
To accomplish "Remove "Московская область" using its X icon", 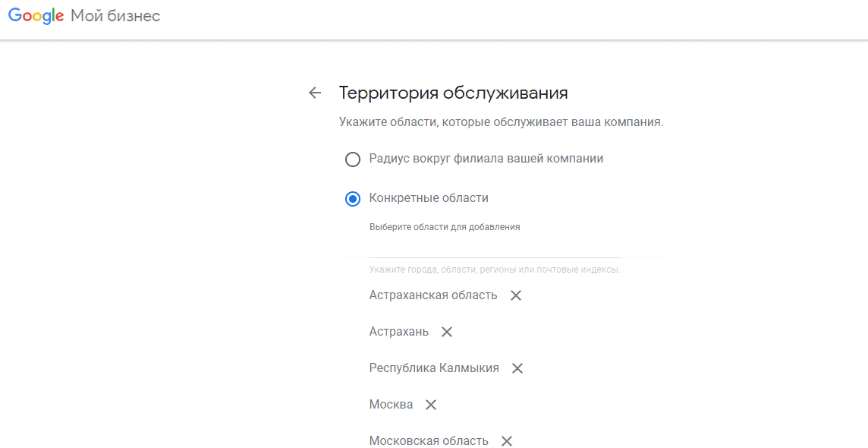I will tap(505, 441).
